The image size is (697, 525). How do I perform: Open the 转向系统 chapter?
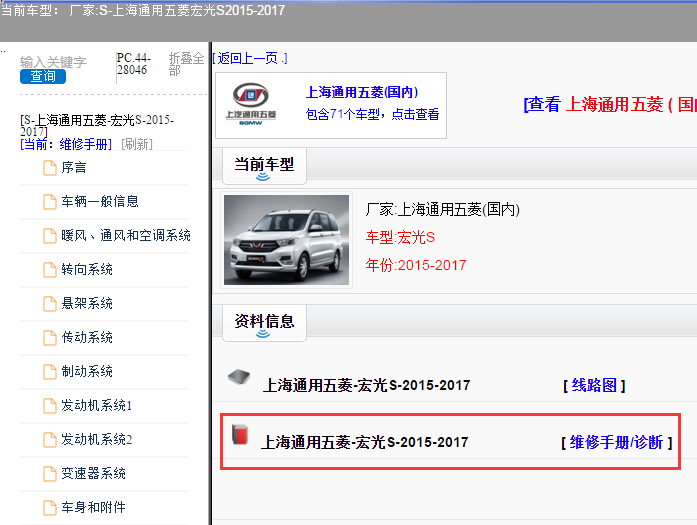click(87, 269)
